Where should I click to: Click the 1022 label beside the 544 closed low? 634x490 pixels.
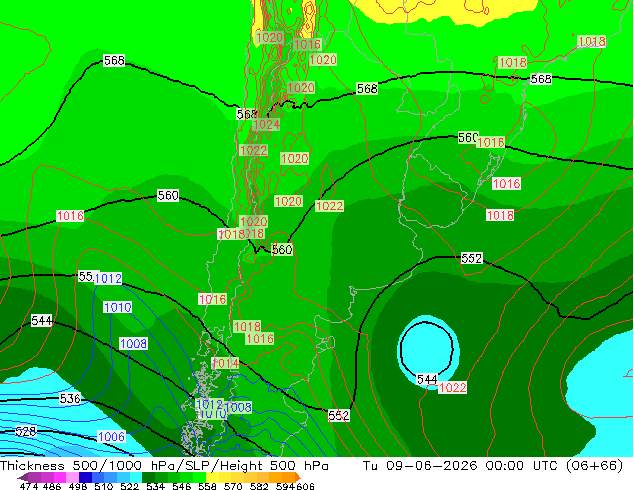click(x=452, y=388)
